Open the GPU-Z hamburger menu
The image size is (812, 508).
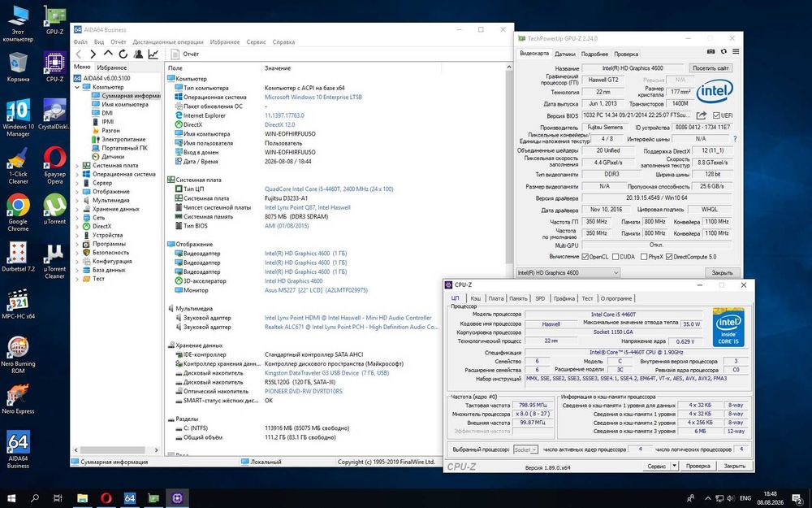[736, 52]
